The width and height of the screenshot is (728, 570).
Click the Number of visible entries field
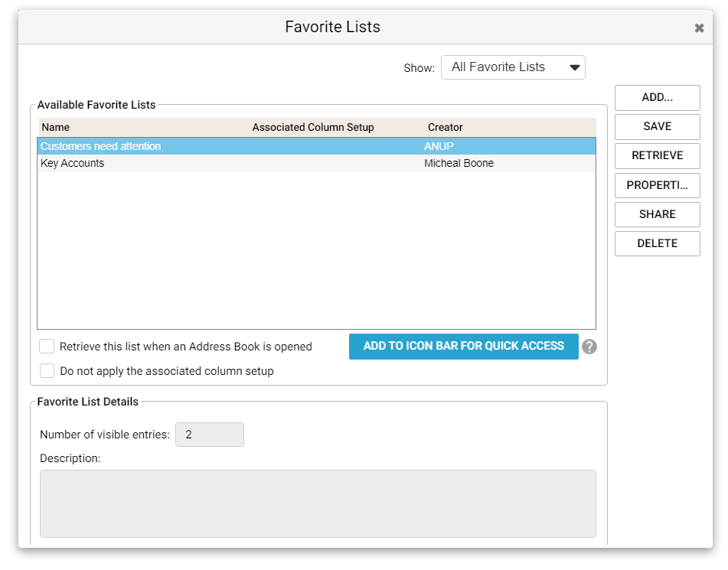pos(210,435)
